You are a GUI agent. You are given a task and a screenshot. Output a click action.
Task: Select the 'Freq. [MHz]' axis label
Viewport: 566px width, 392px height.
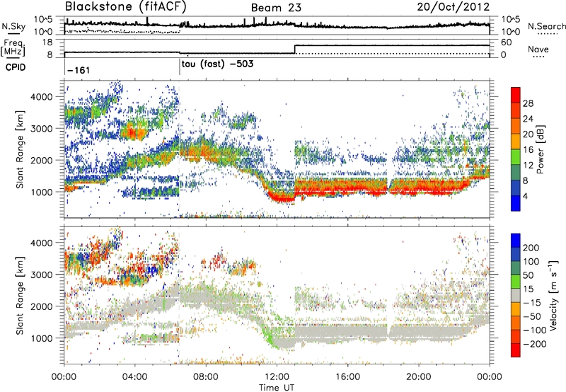13,47
